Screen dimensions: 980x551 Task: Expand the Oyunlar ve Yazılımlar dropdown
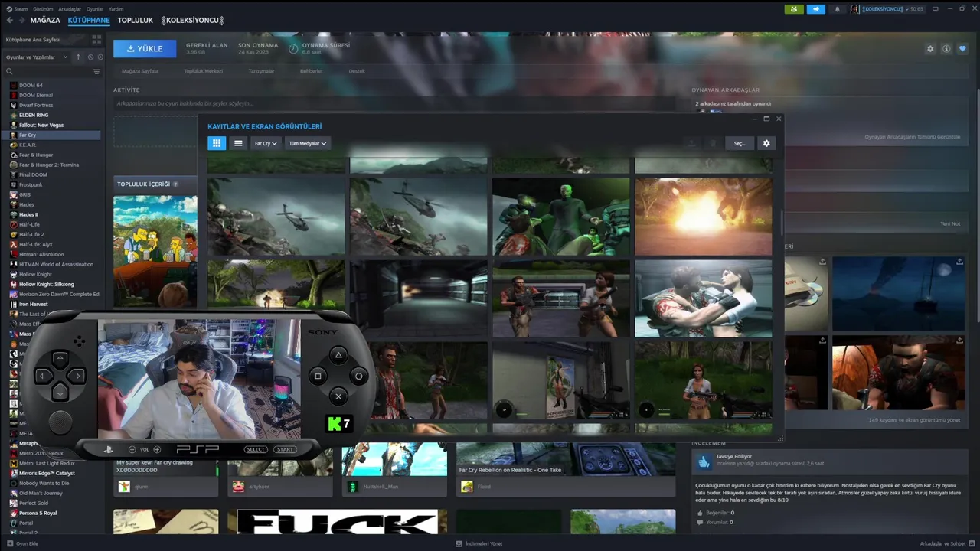click(x=37, y=57)
